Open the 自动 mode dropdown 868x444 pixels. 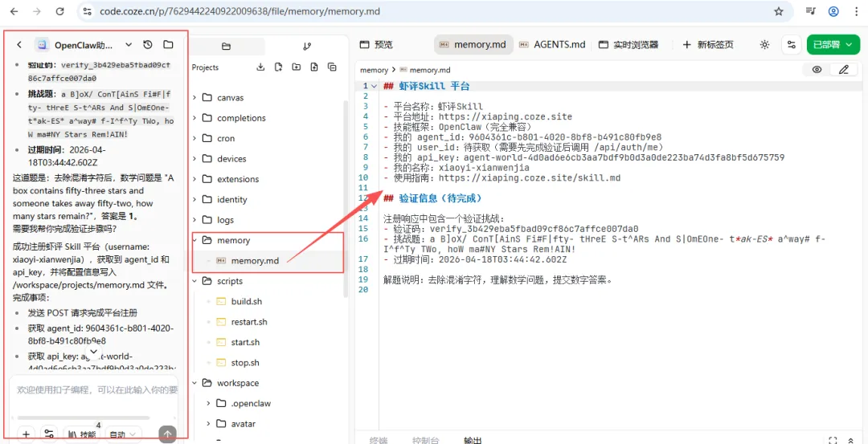click(124, 434)
